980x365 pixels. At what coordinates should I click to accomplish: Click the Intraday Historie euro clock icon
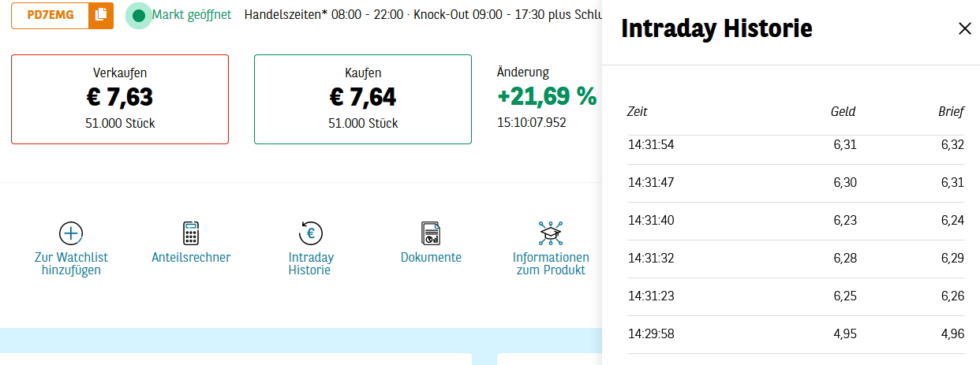click(x=311, y=233)
